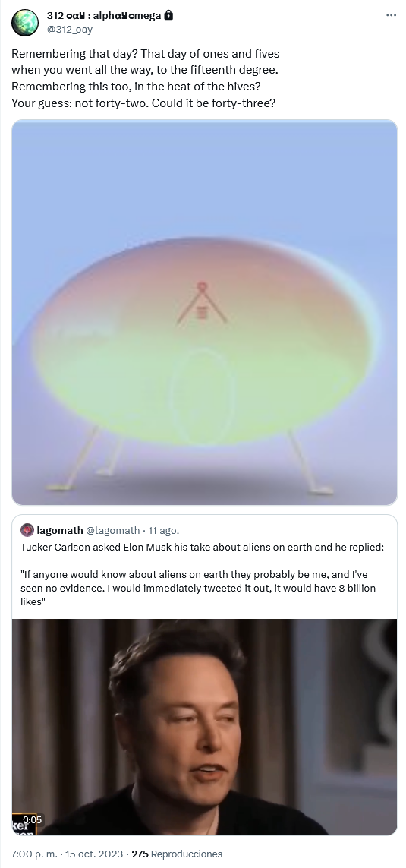
Task: Open the 312 oay profile avatar
Action: [x=25, y=23]
